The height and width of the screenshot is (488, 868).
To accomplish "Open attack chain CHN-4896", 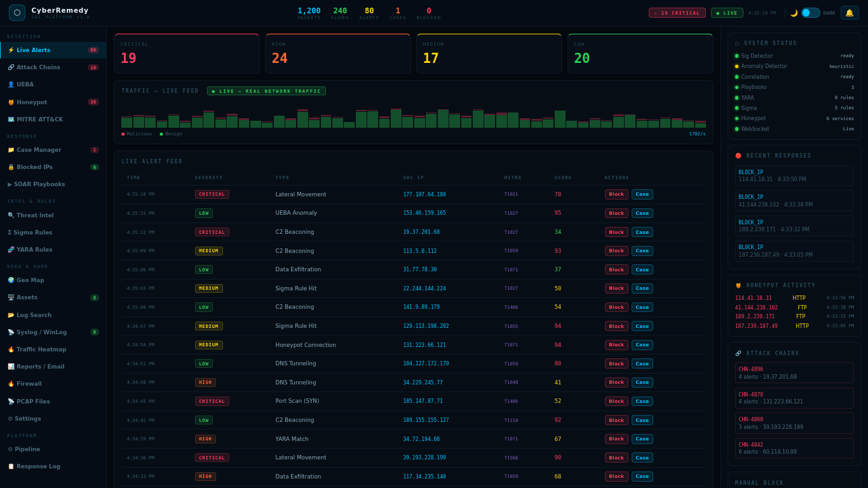I will 794,372.
